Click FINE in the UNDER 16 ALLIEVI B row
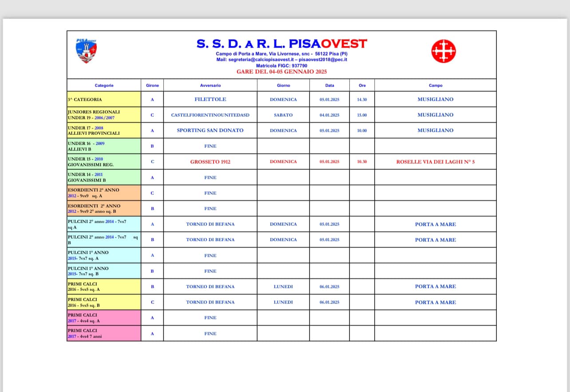570x392 pixels. pos(210,146)
